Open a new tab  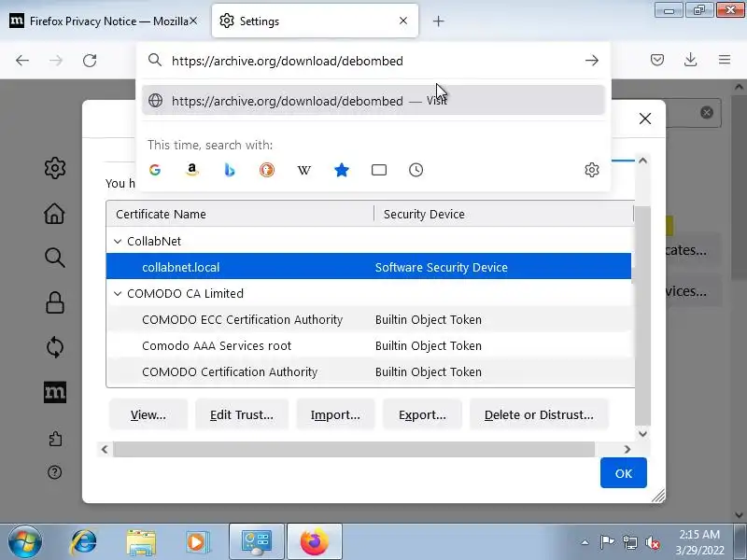click(438, 21)
